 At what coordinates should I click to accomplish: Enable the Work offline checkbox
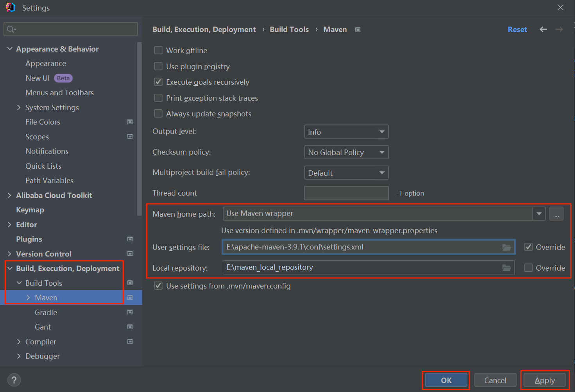(158, 50)
